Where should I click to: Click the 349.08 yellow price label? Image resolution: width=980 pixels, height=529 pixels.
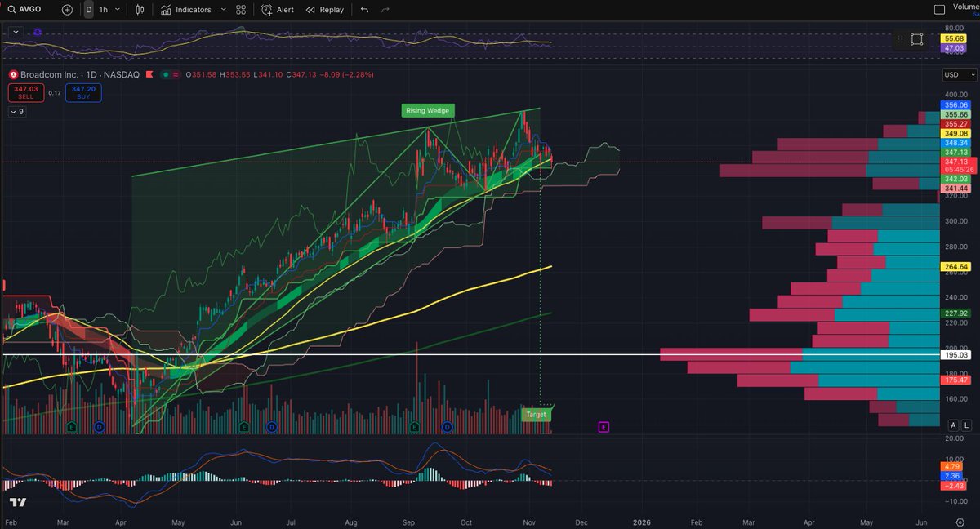[x=954, y=133]
